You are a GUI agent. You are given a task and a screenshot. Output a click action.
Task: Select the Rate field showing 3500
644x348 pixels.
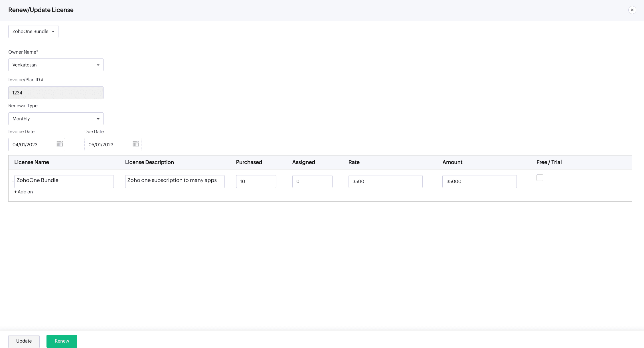pos(385,181)
